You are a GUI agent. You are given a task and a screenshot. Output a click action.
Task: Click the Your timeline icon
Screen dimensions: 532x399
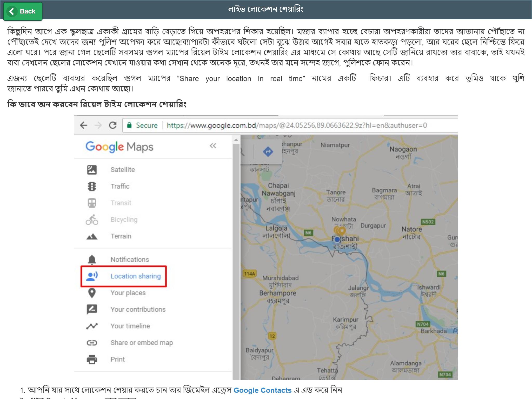92,326
